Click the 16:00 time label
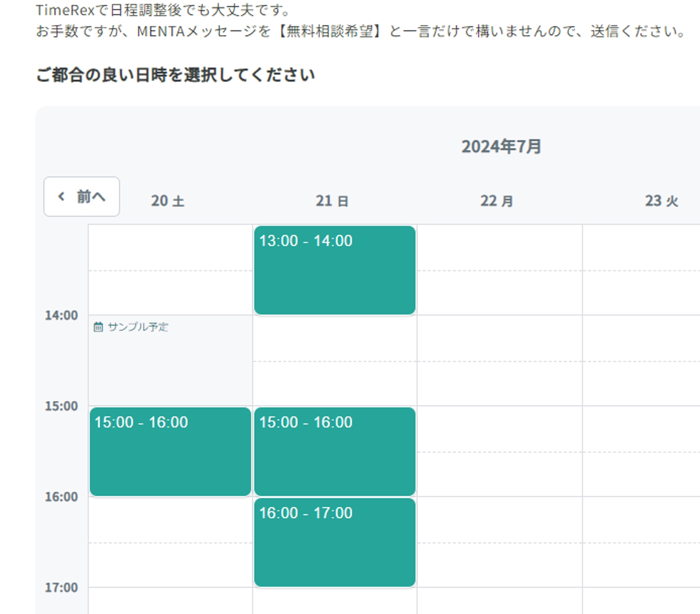The image size is (700, 614). pyautogui.click(x=61, y=497)
